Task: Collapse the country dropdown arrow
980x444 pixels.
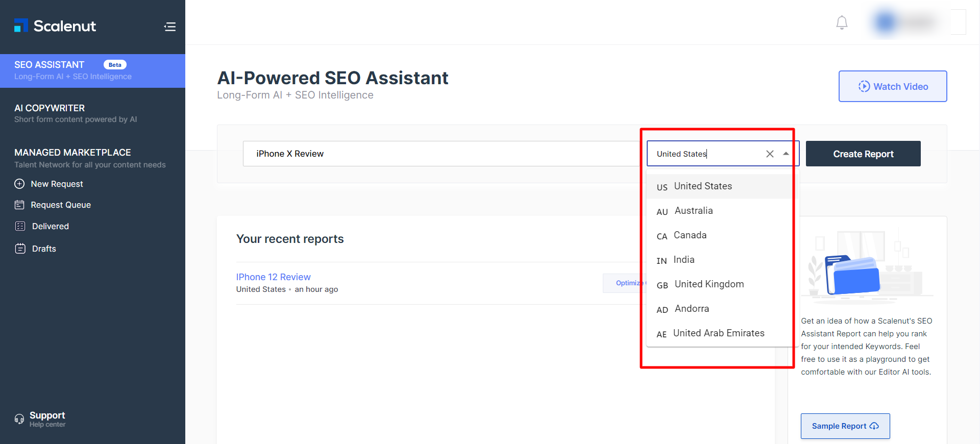Action: pyautogui.click(x=786, y=154)
